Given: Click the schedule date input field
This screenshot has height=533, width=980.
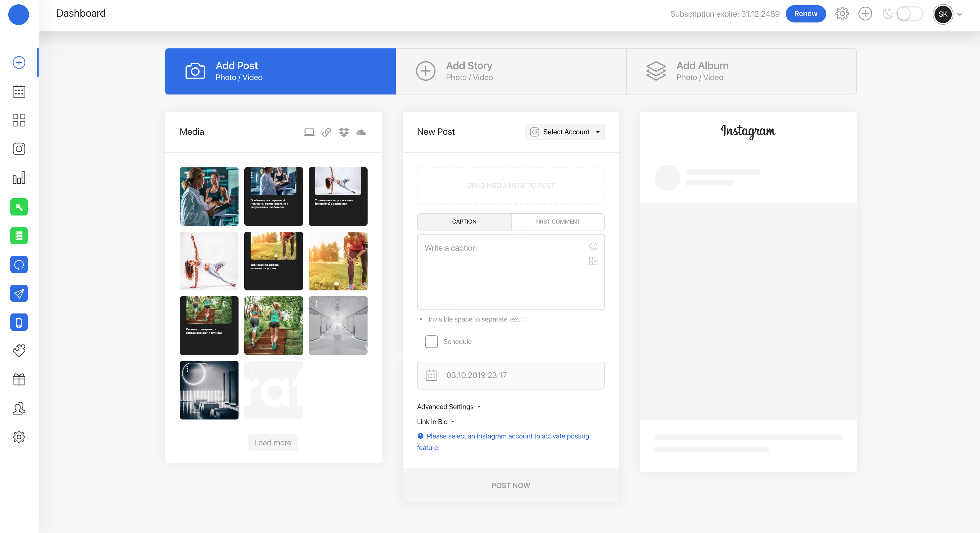Looking at the screenshot, I should tap(510, 375).
